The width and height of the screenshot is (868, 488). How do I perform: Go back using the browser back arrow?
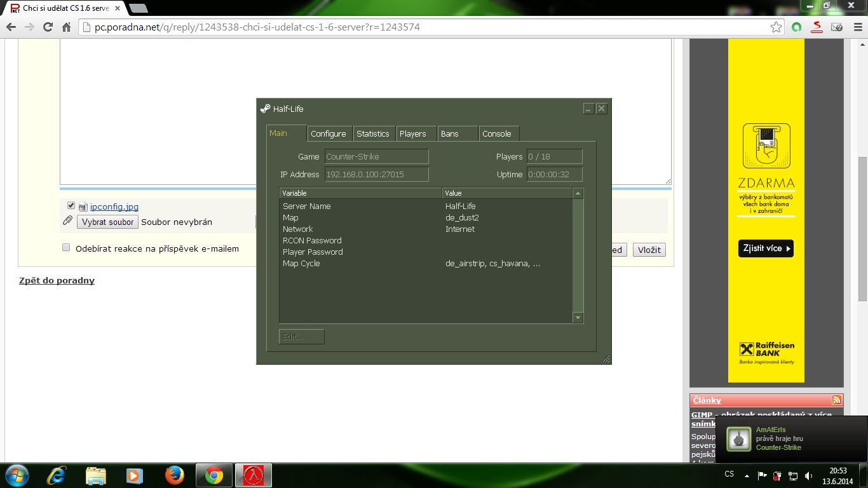click(x=11, y=27)
